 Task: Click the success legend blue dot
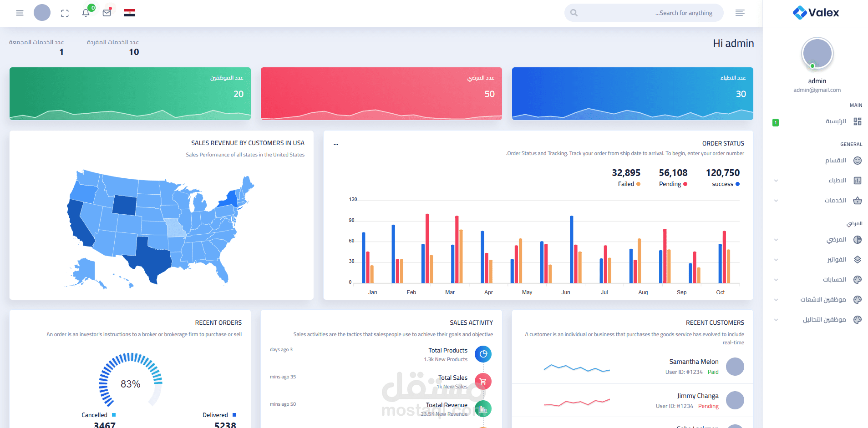click(x=737, y=184)
